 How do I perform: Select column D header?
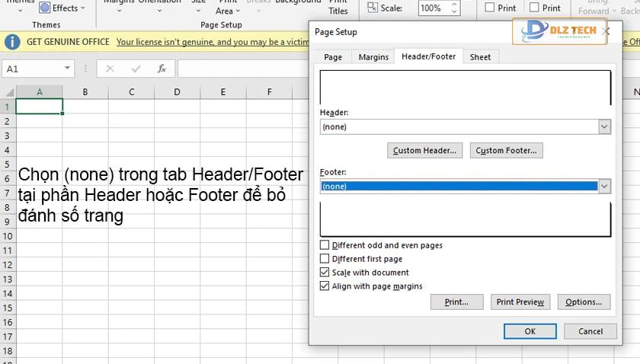[x=177, y=92]
